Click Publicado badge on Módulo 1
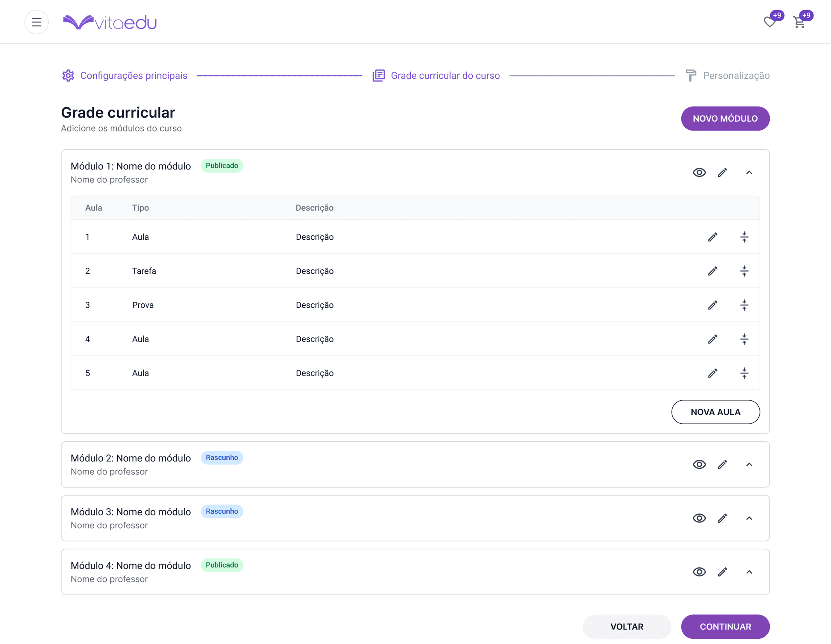 point(222,165)
